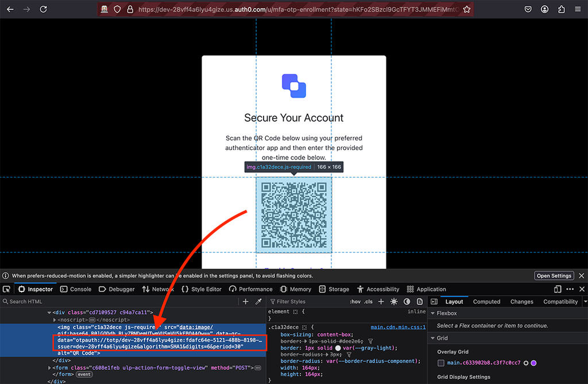The width and height of the screenshot is (588, 384).
Task: Expand the form ulp-action-form-toggle-view node
Action: coord(49,368)
